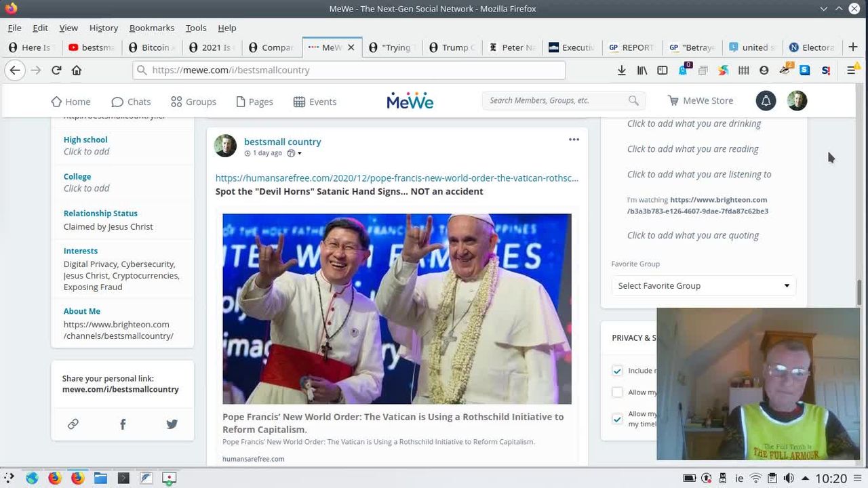Click the search magnifier icon
The width and height of the screenshot is (868, 488).
[x=633, y=101]
